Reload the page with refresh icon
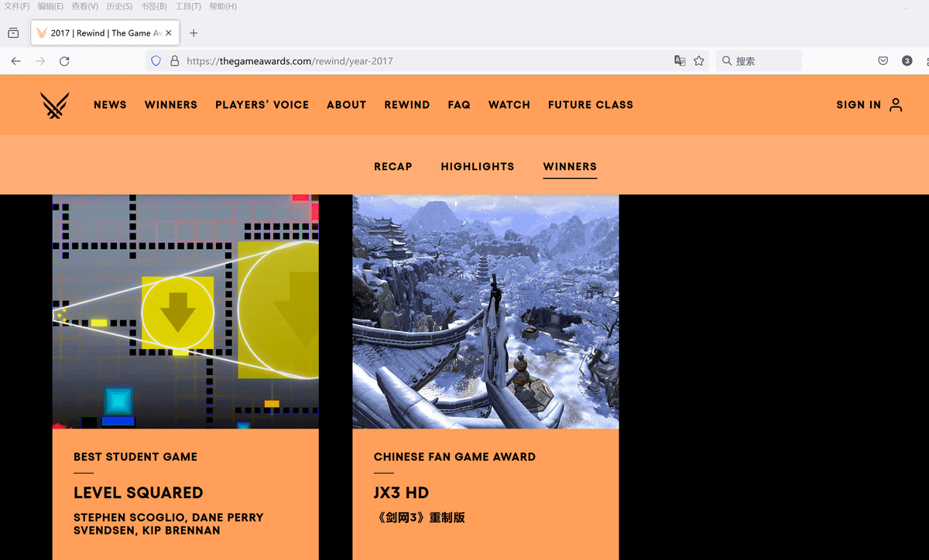The image size is (929, 560). click(64, 61)
